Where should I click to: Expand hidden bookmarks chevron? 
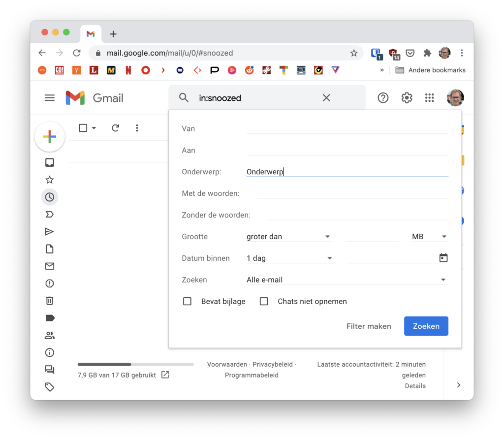[x=382, y=70]
